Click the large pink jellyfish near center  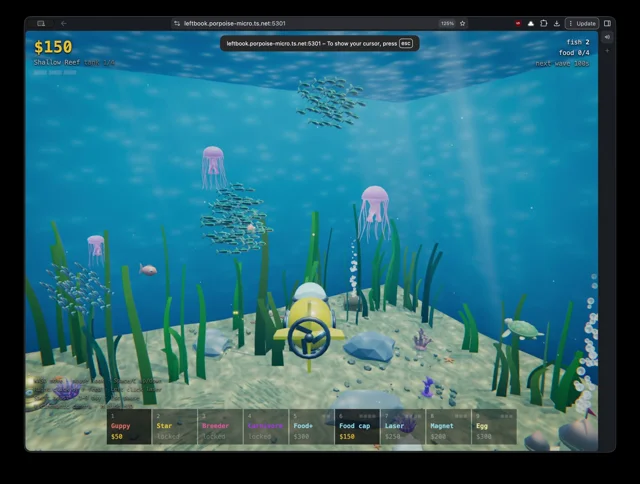[x=374, y=212]
